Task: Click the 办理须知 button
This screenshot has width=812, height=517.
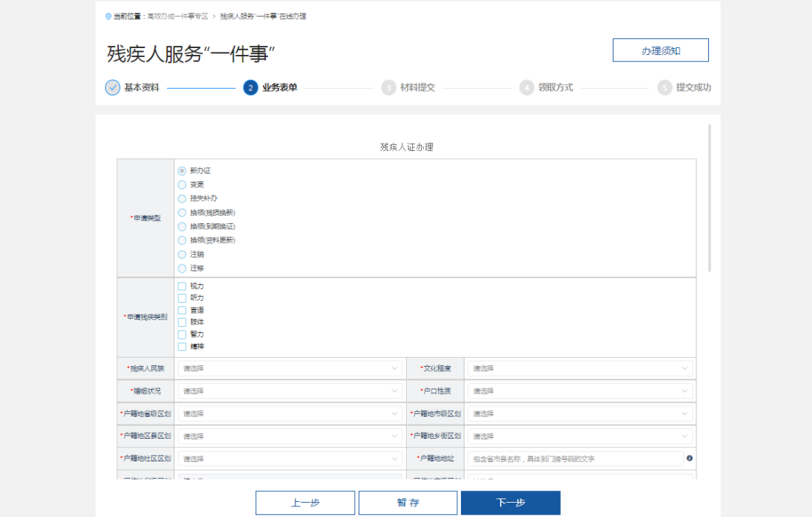Action: point(660,50)
